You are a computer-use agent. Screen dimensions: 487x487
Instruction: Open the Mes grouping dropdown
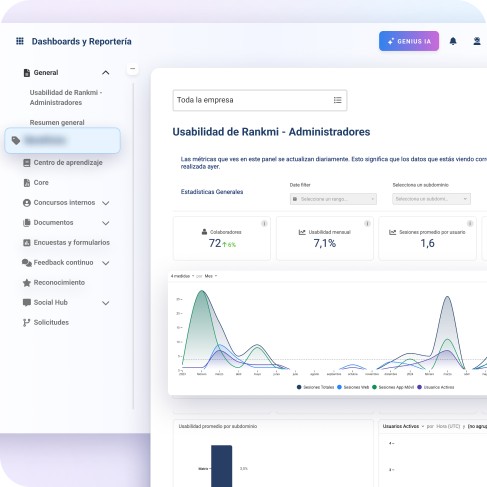coord(211,276)
